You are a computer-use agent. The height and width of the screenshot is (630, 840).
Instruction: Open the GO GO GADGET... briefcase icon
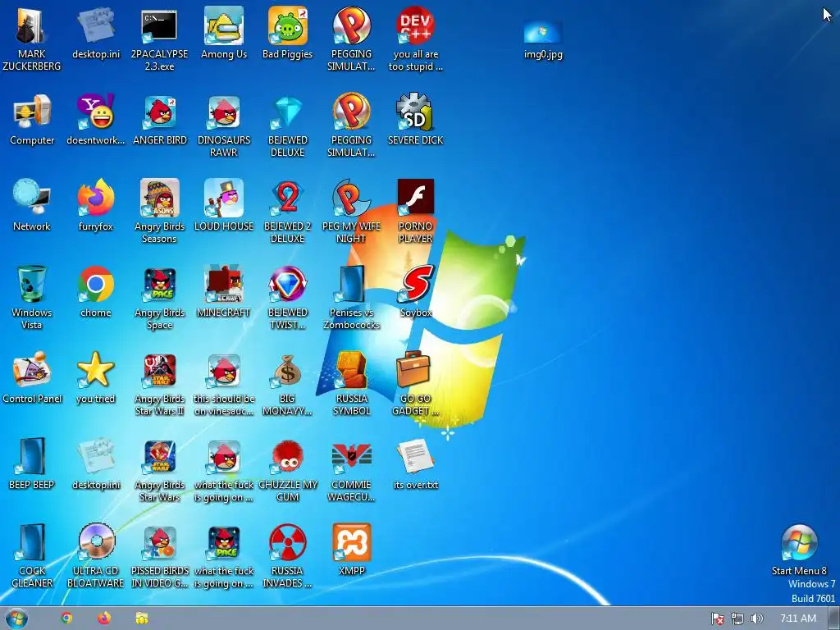click(x=416, y=384)
